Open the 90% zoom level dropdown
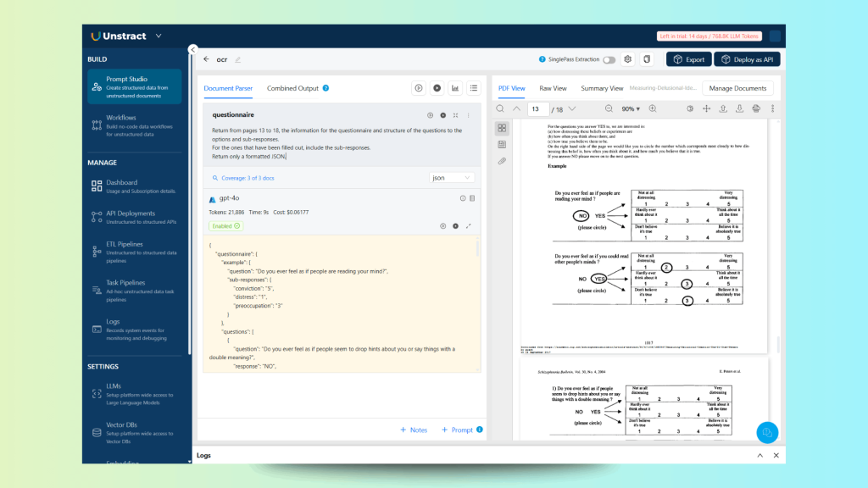The height and width of the screenshot is (488, 868). tap(630, 109)
